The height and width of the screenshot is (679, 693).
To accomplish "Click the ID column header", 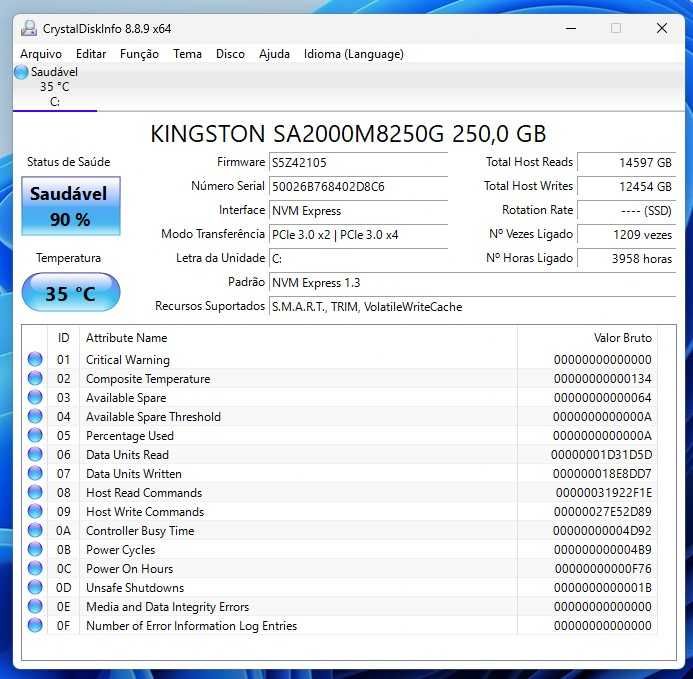I will [64, 338].
